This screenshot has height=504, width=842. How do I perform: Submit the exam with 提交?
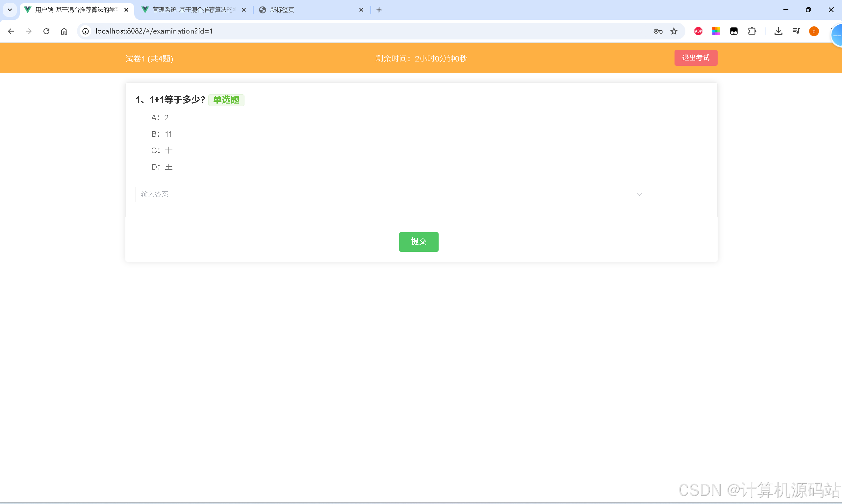coord(418,241)
